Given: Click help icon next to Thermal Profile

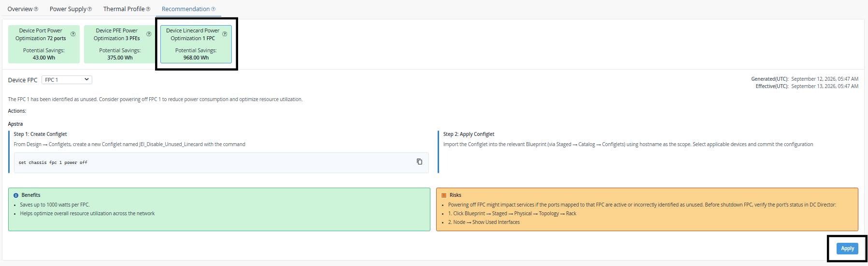Looking at the screenshot, I should click(148, 9).
